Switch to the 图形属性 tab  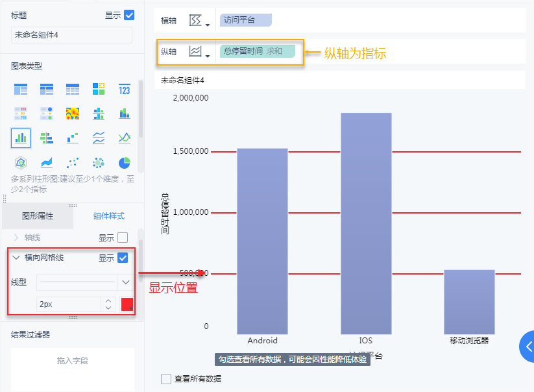38,216
